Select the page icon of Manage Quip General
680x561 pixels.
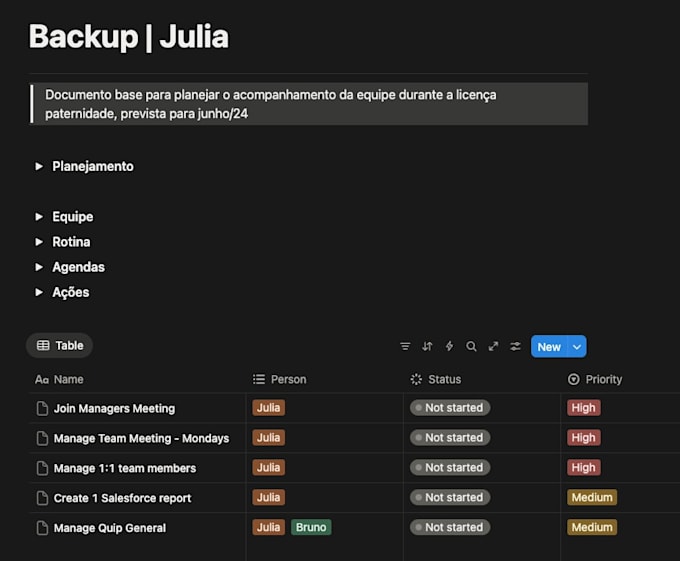tap(42, 528)
